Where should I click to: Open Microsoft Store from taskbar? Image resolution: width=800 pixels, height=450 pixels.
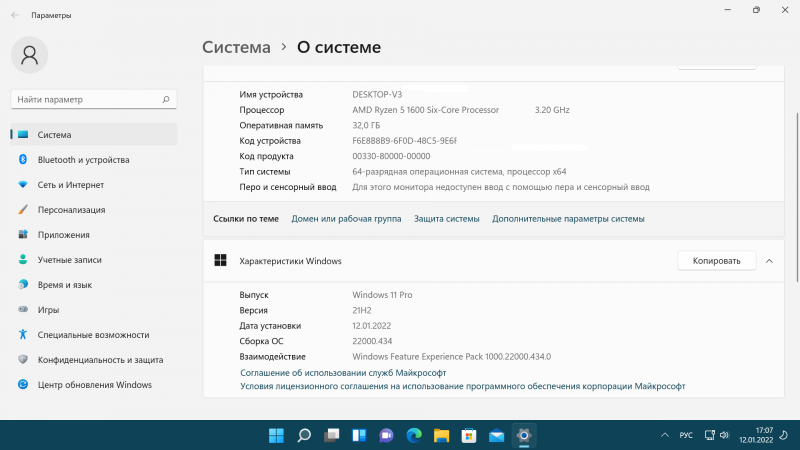point(469,436)
